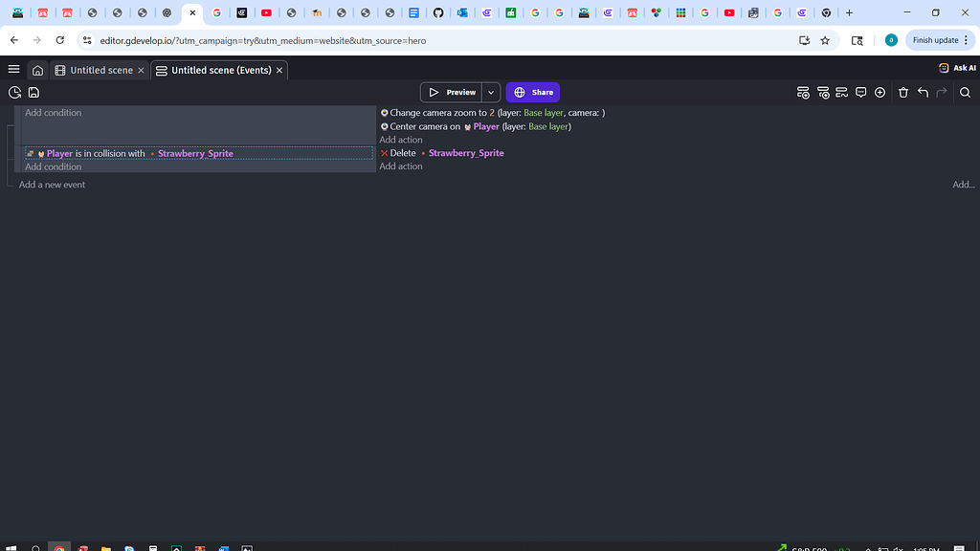Viewport: 980px width, 551px height.
Task: Click the browser address bar
Action: click(x=383, y=40)
